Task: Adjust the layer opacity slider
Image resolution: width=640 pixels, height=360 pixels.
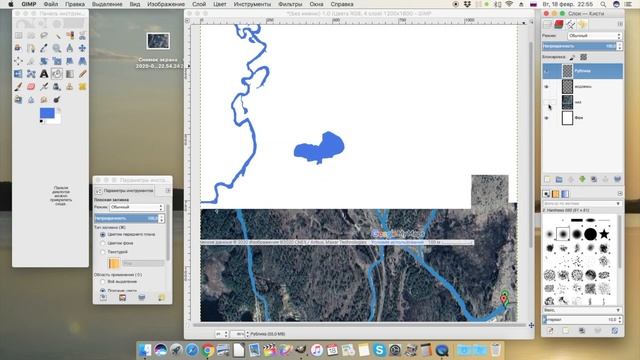Action: click(x=580, y=46)
